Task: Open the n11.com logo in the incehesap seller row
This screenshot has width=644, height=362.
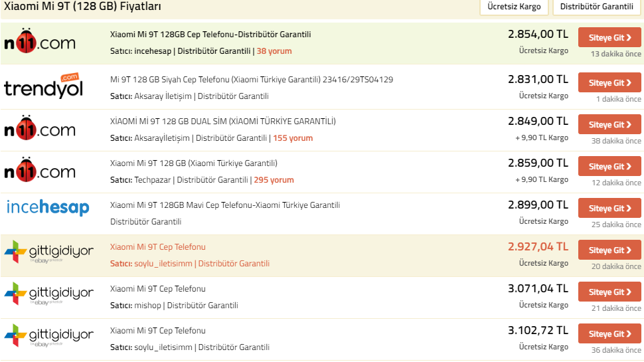Action: tap(40, 41)
